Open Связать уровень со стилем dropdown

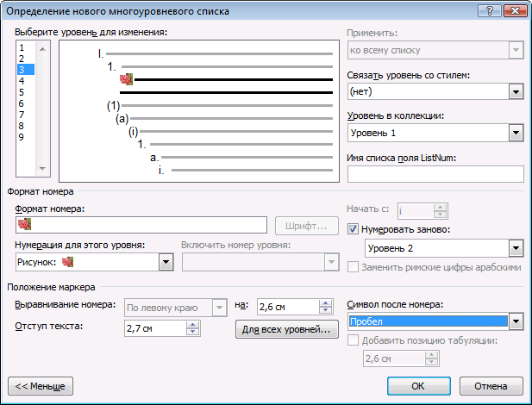(516, 92)
